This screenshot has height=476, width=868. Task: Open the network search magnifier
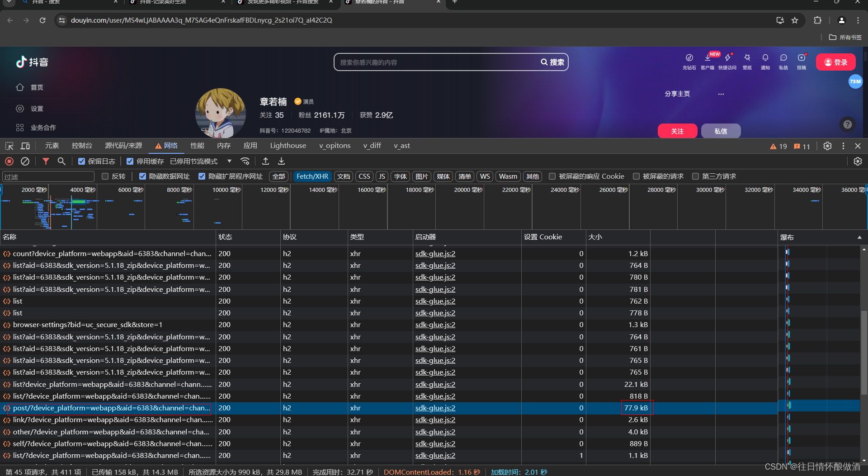(61, 161)
